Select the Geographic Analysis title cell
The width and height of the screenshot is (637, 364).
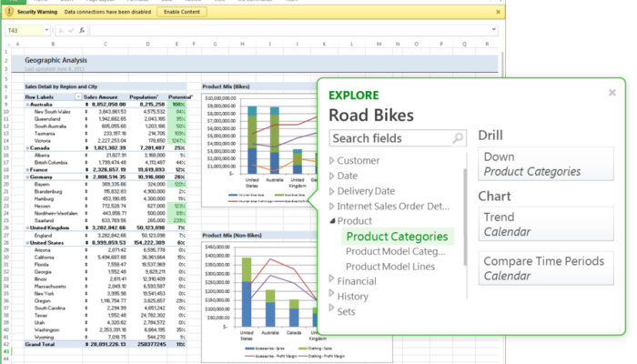(56, 60)
